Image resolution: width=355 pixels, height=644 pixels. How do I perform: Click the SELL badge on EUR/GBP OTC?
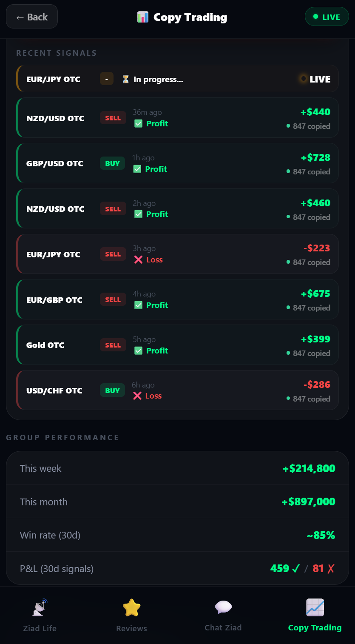click(x=113, y=299)
